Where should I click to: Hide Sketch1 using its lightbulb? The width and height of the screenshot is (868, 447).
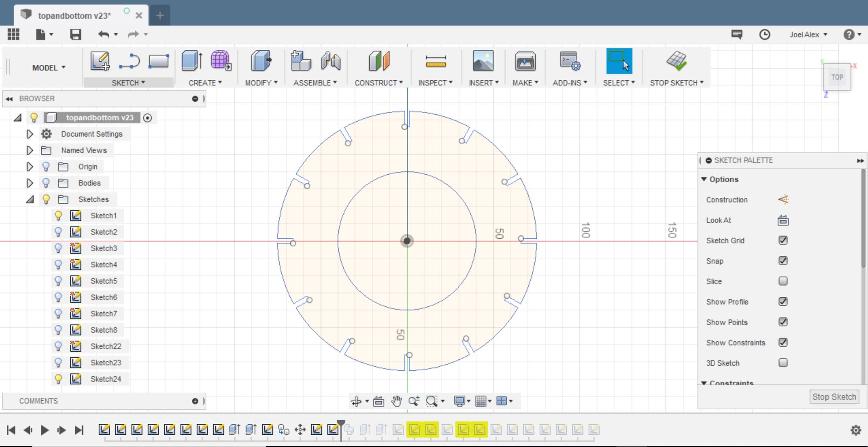tap(58, 216)
